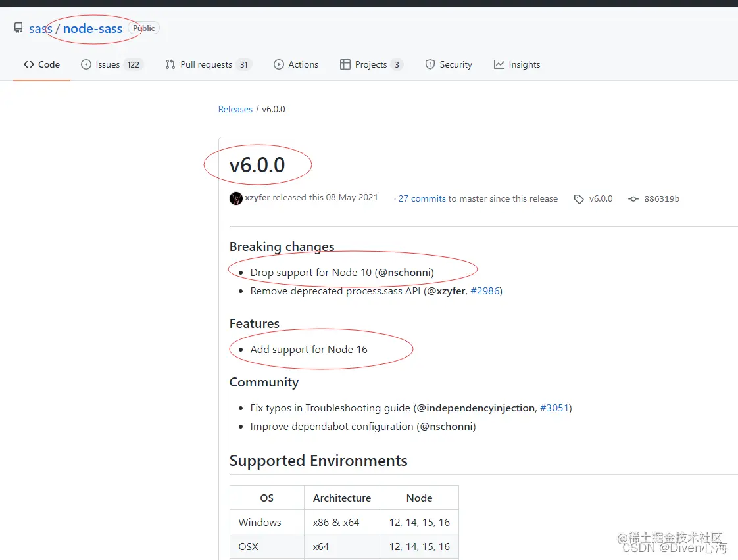Image resolution: width=738 pixels, height=560 pixels.
Task: Switch to the Code tab
Action: tap(41, 65)
